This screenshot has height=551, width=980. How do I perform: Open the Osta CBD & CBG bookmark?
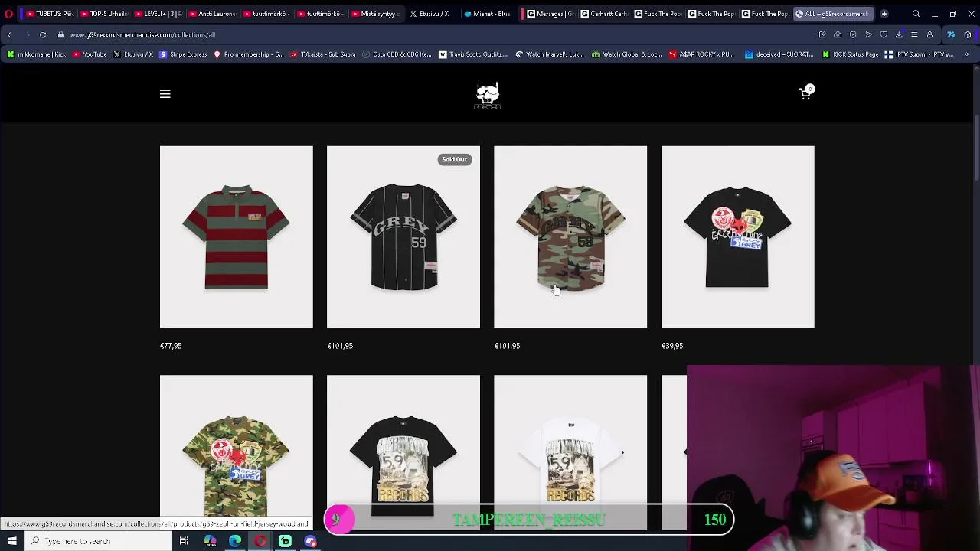coord(397,54)
